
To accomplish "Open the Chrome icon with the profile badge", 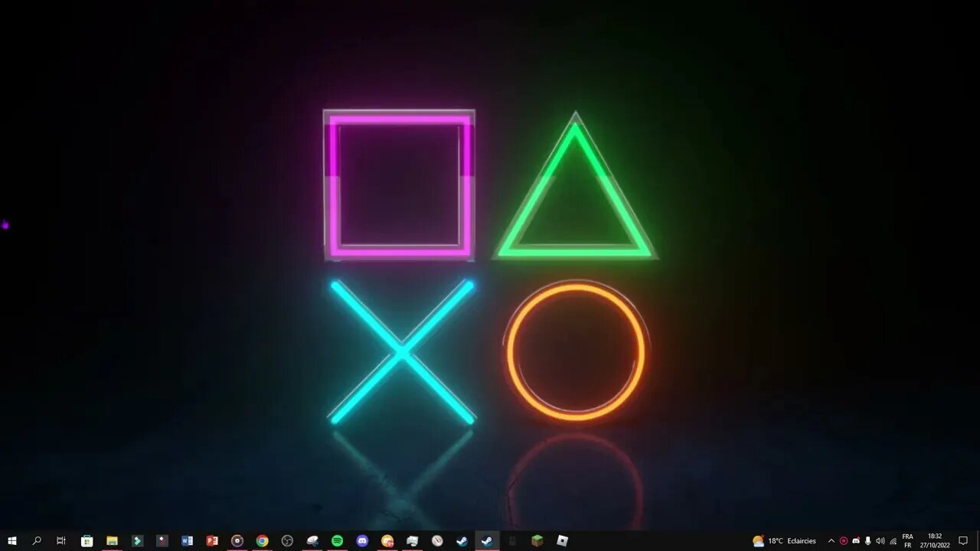I will click(387, 541).
